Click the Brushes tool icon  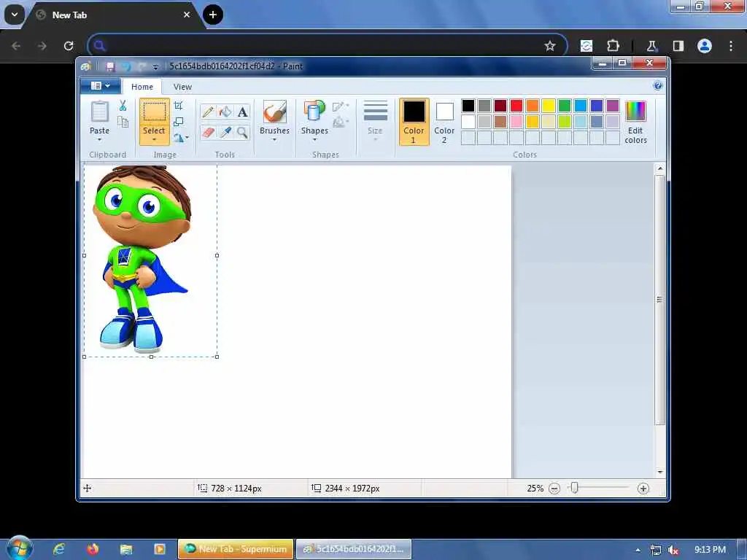click(x=275, y=112)
